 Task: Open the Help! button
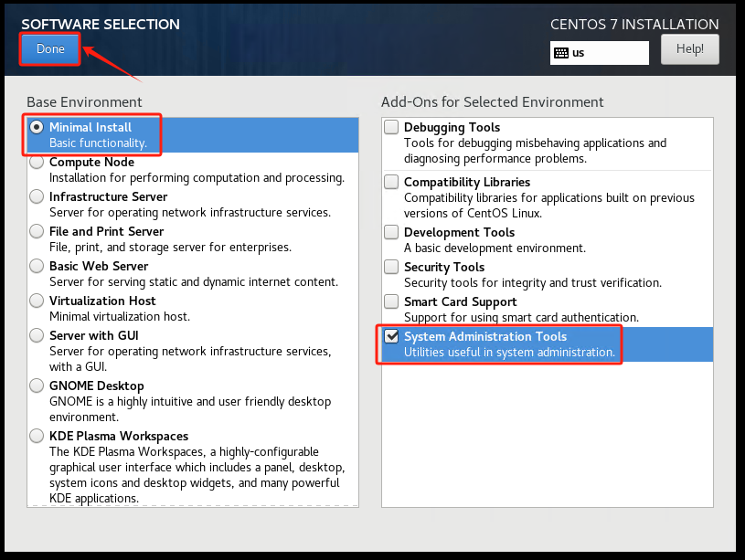click(689, 49)
